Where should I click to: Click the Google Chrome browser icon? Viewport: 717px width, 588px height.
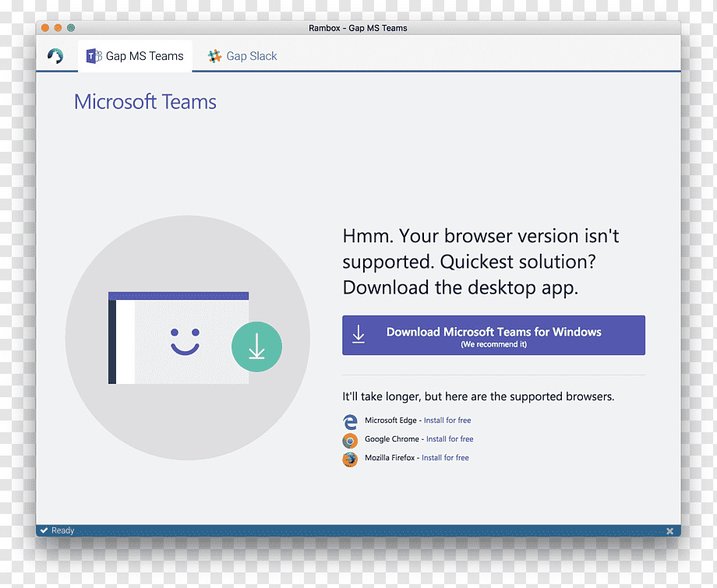350,441
